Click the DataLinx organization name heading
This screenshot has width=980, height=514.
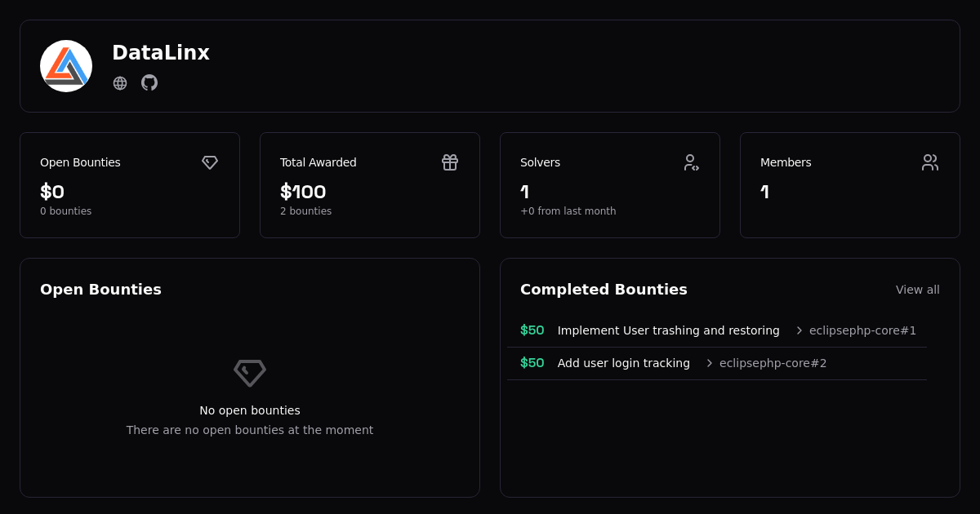161,53
